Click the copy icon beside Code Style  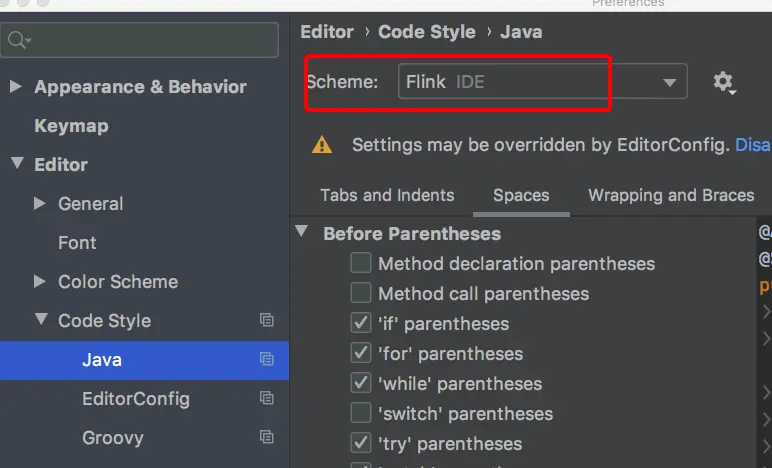tap(266, 321)
